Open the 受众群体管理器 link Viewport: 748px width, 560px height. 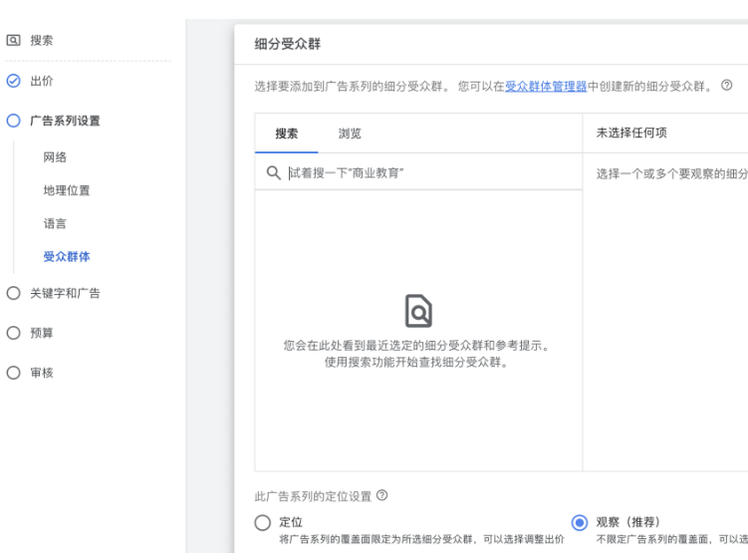[x=546, y=87]
